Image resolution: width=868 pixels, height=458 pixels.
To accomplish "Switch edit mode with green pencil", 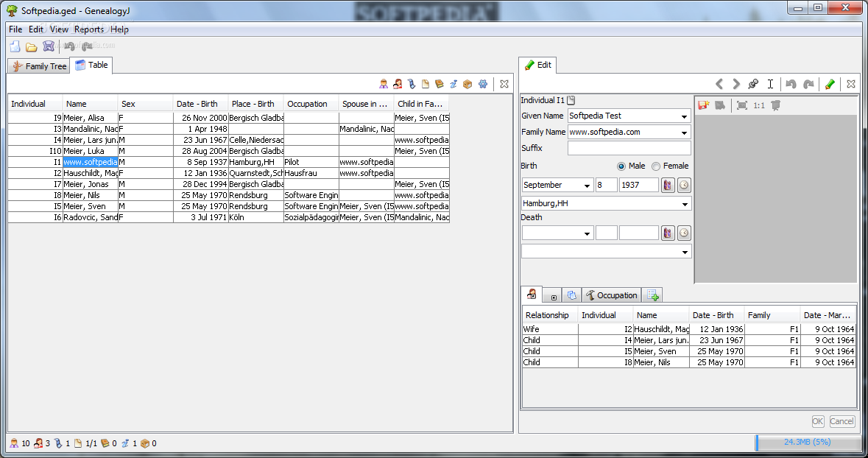I will point(829,84).
